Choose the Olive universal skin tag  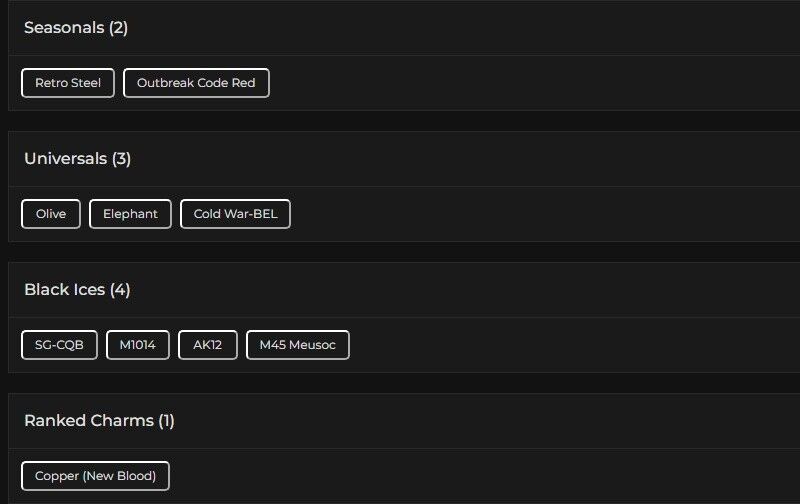click(x=51, y=214)
